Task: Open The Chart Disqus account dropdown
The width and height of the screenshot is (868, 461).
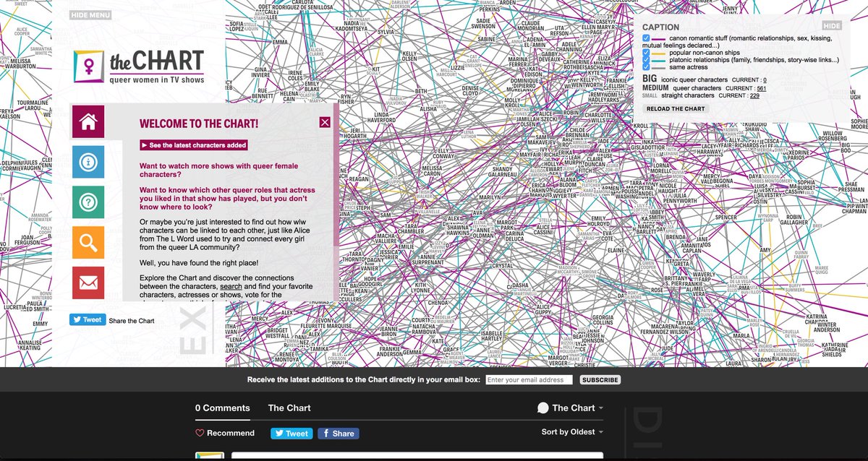Action: point(571,408)
